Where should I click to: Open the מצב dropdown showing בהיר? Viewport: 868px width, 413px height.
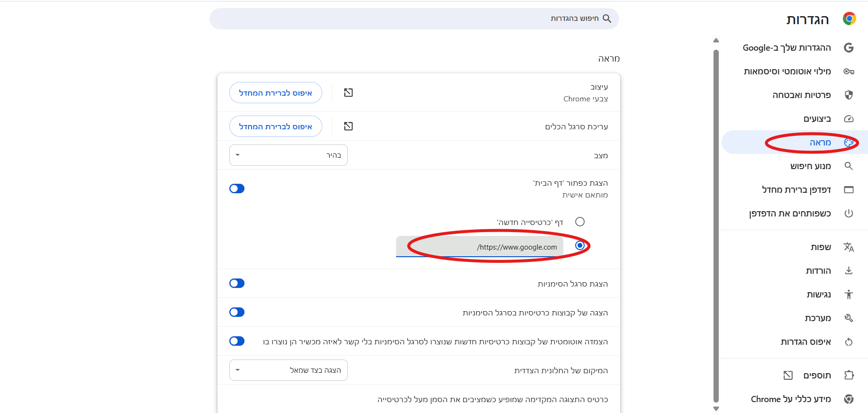pos(288,155)
